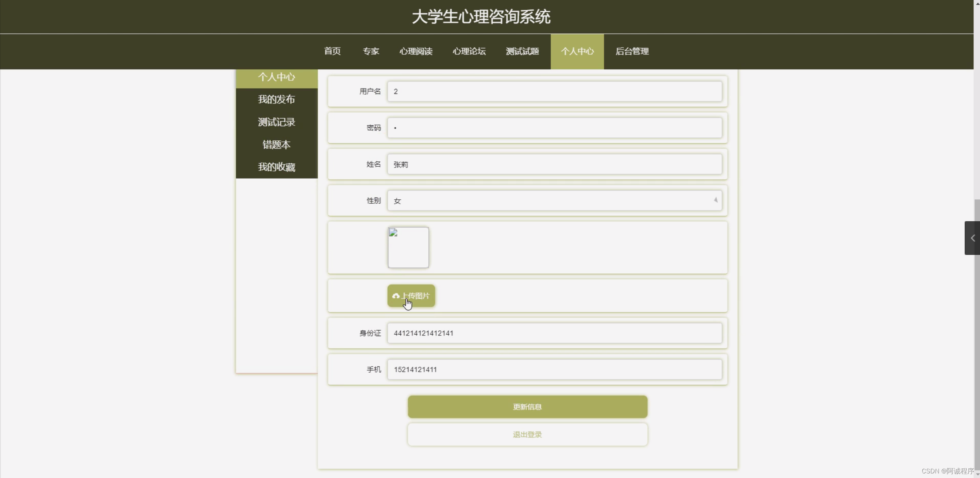Click the dropdown arrow in gender field
The width and height of the screenshot is (980, 478).
click(715, 200)
